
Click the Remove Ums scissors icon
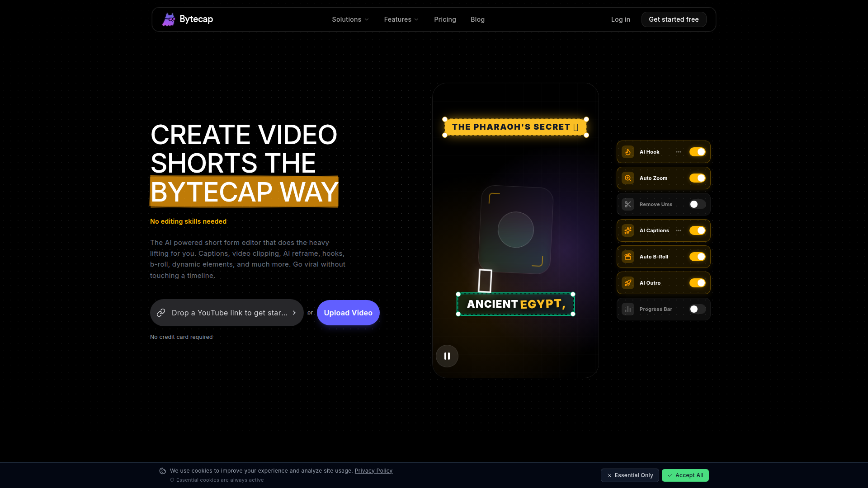tap(628, 204)
